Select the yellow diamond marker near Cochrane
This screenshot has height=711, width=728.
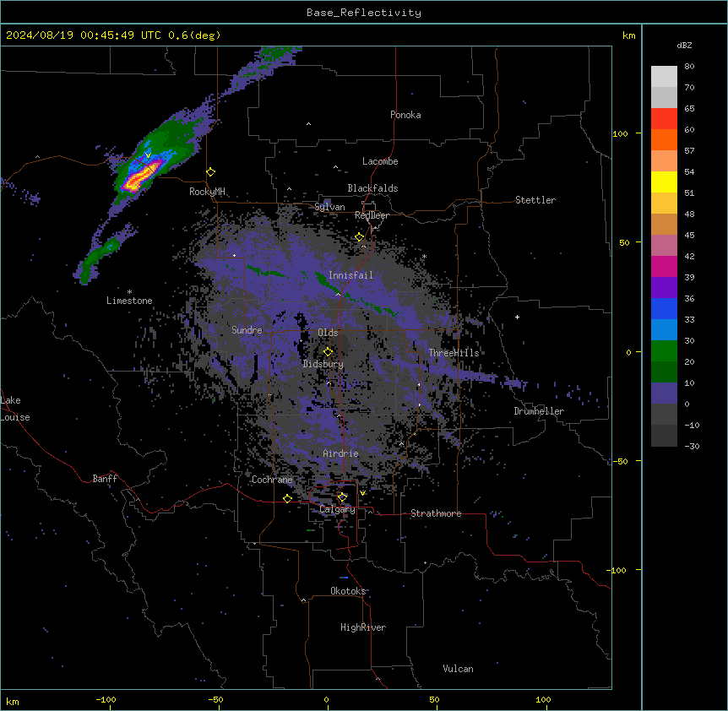pos(287,498)
